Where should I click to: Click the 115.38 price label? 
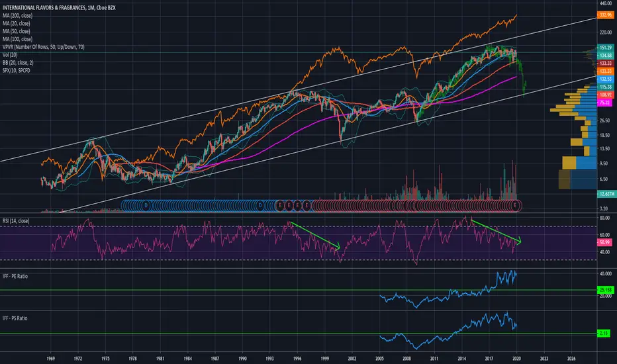(605, 87)
